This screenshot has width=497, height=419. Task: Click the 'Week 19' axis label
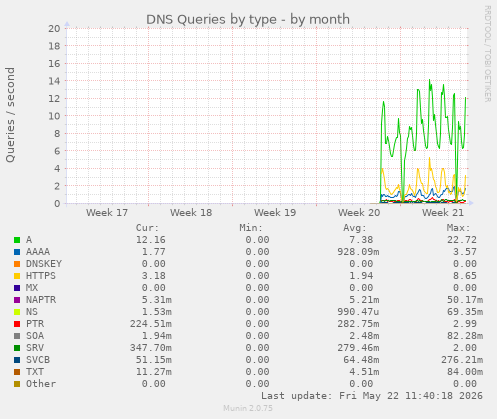click(x=275, y=213)
